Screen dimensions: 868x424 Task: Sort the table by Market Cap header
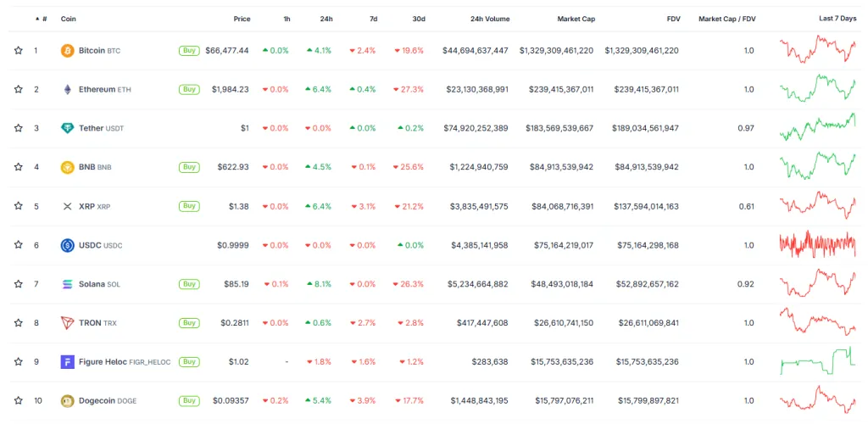click(x=576, y=19)
